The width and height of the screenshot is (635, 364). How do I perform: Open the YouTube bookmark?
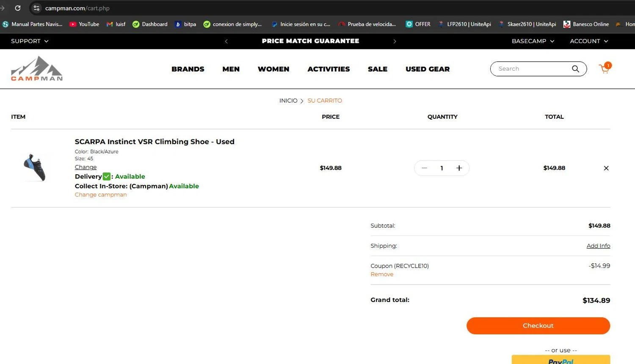pyautogui.click(x=84, y=24)
